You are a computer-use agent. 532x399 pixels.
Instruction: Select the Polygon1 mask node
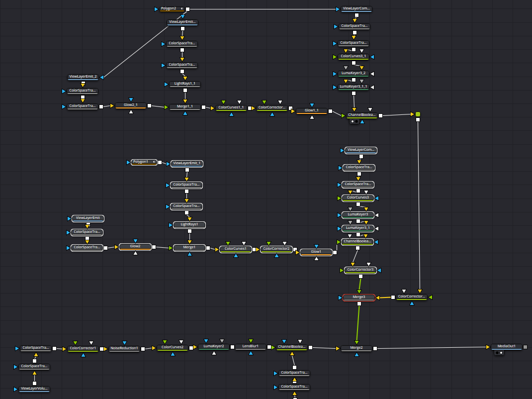pyautogui.click(x=144, y=162)
